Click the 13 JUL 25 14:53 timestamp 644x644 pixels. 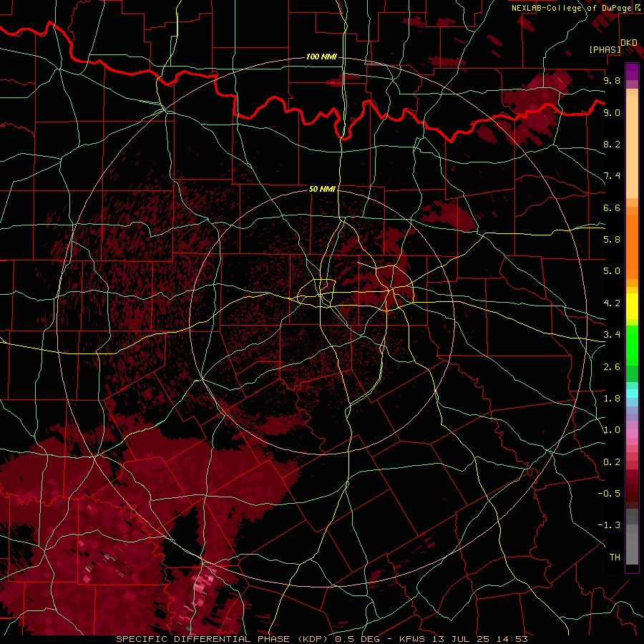click(x=479, y=639)
